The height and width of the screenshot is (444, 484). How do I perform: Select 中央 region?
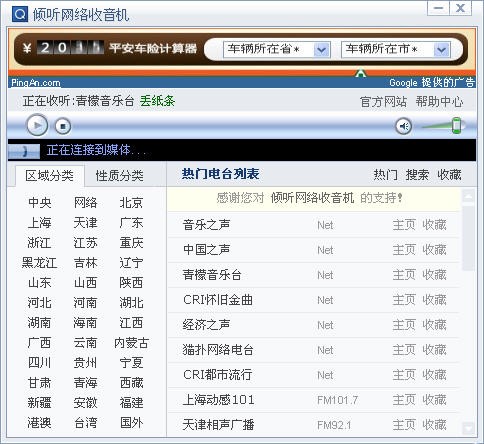click(x=40, y=203)
